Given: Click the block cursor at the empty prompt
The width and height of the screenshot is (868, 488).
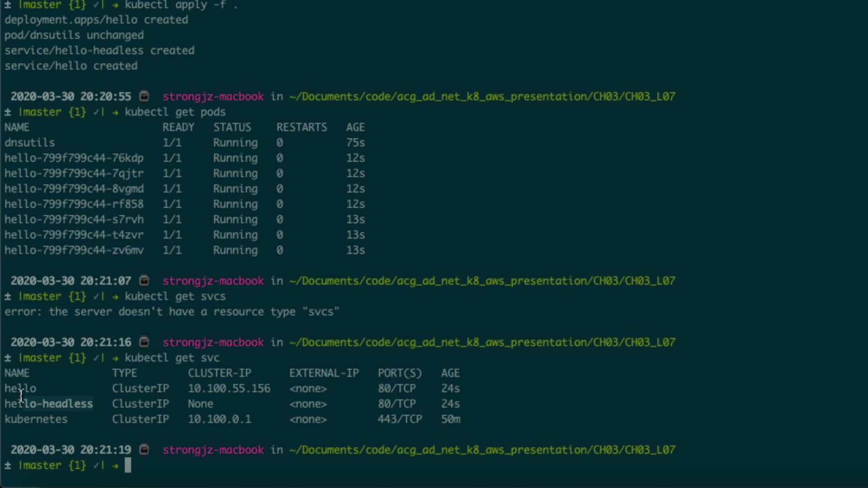Looking at the screenshot, I should coord(128,465).
